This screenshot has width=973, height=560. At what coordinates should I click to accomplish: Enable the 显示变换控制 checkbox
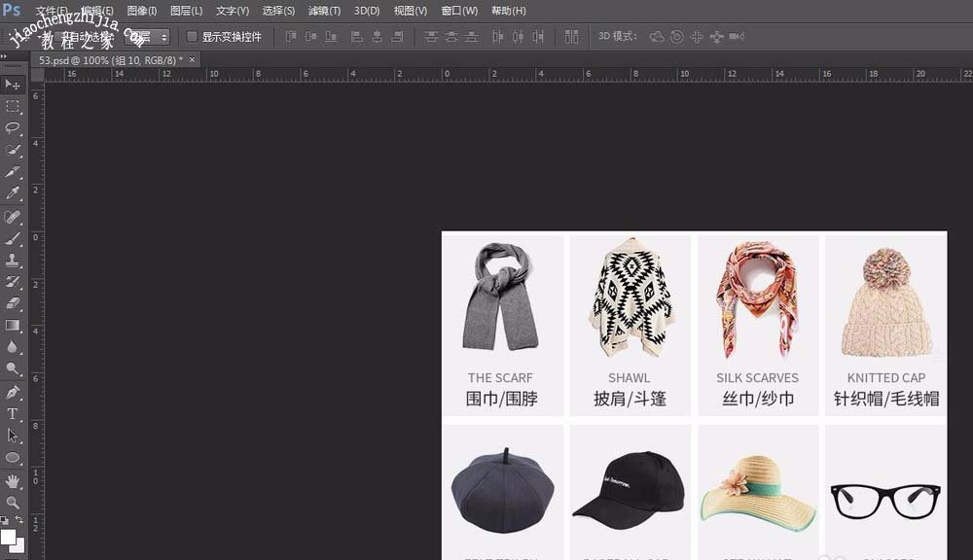pos(191,37)
